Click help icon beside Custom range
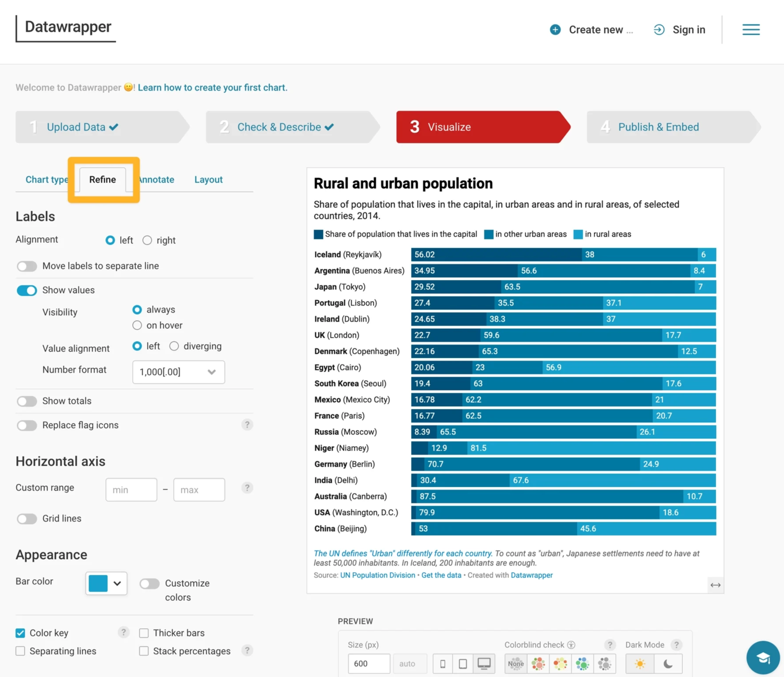The height and width of the screenshot is (677, 784). (x=247, y=488)
